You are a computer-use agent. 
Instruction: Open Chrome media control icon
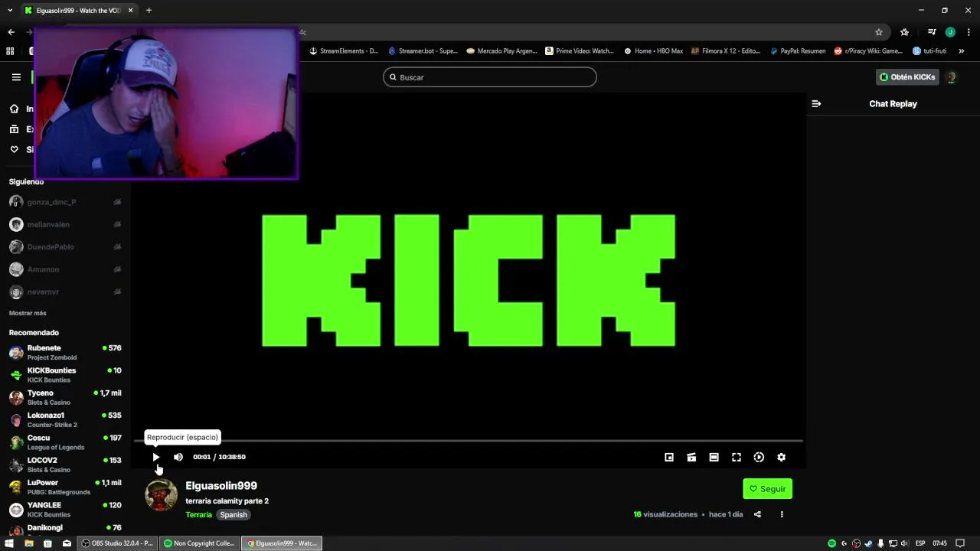932,32
